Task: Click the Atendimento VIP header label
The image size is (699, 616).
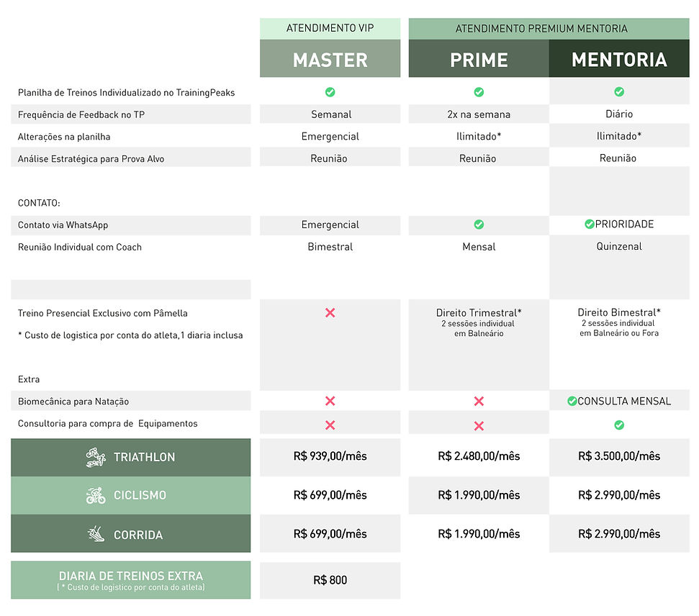Action: tap(330, 29)
